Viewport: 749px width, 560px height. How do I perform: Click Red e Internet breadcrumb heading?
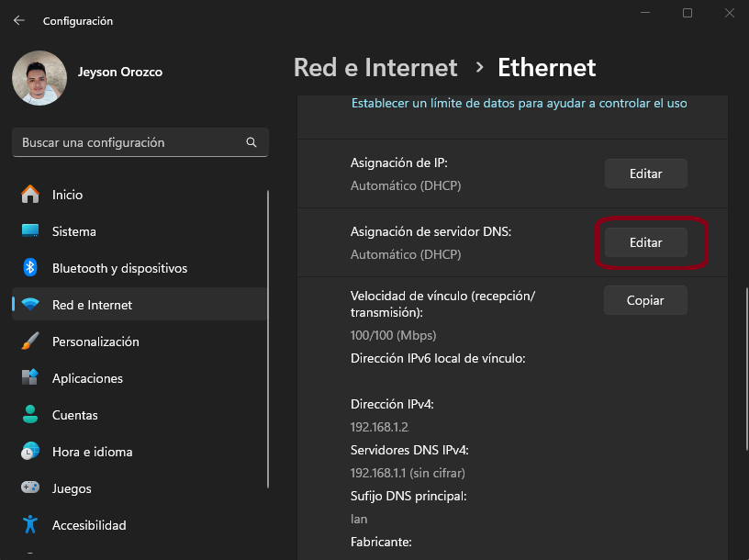pyautogui.click(x=374, y=68)
